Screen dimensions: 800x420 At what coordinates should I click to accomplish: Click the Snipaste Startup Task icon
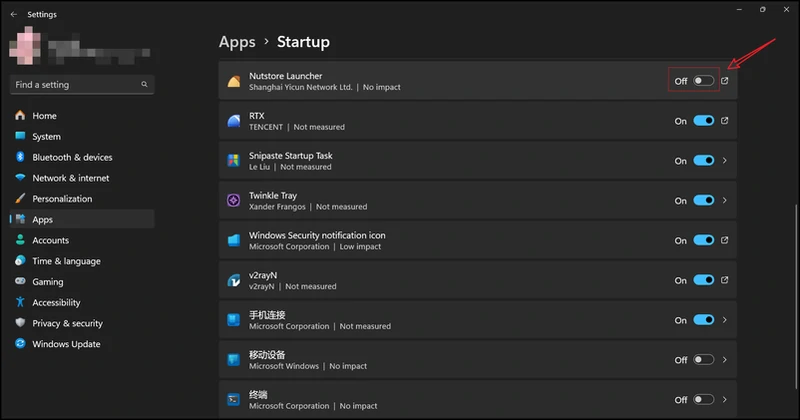(x=233, y=161)
